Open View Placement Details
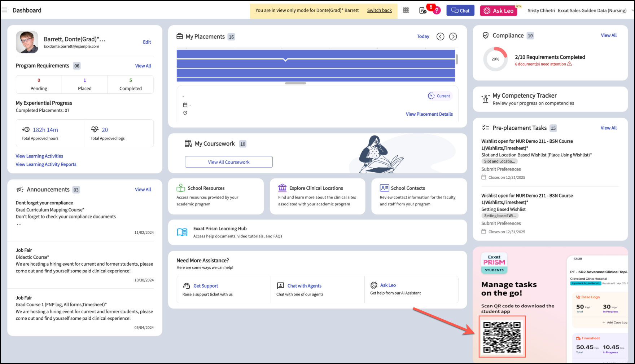Screen dimensions: 635x364 [x=429, y=114]
